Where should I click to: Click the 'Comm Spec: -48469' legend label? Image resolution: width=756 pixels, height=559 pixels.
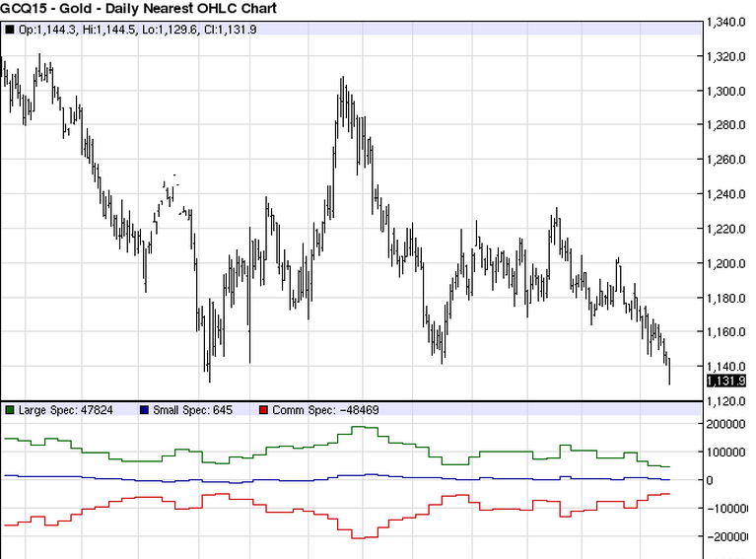tap(325, 410)
